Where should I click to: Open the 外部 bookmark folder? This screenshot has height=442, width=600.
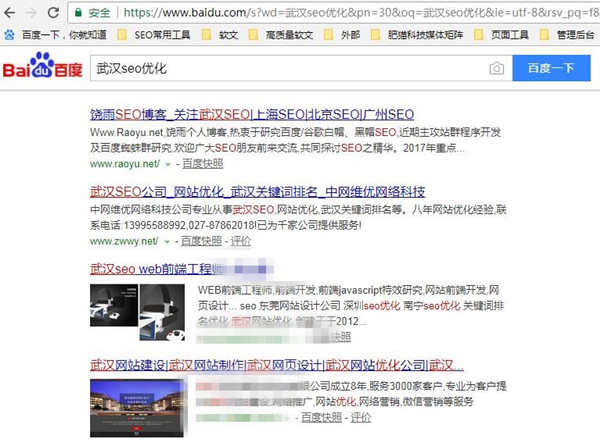coord(342,35)
